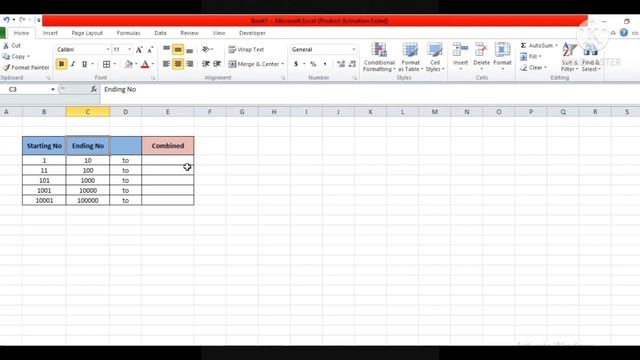The width and height of the screenshot is (640, 360).
Task: Increase indent
Action: click(x=217, y=64)
